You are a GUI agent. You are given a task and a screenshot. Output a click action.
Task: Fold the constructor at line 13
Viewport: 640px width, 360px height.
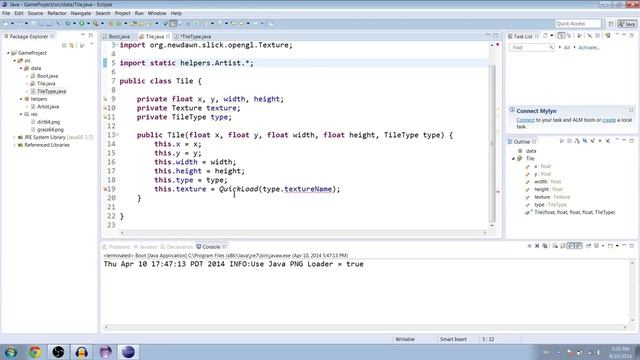118,135
